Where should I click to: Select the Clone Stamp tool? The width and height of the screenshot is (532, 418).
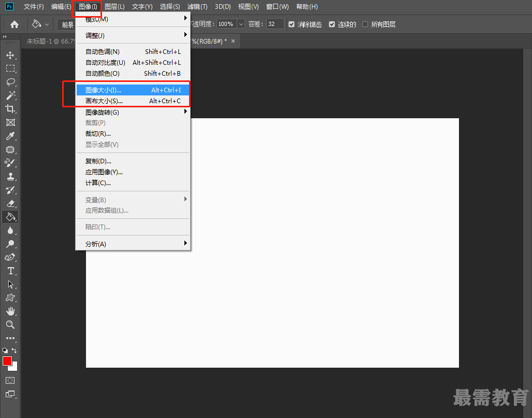[x=10, y=176]
